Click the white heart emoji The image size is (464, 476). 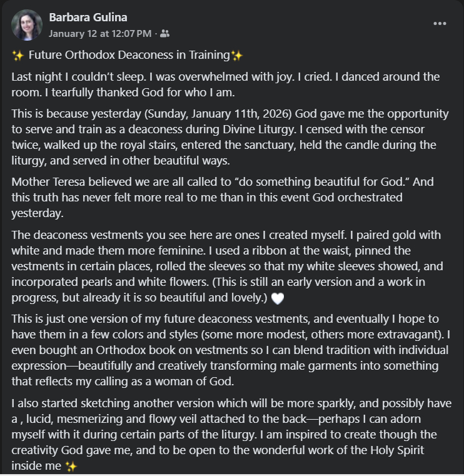click(x=277, y=298)
